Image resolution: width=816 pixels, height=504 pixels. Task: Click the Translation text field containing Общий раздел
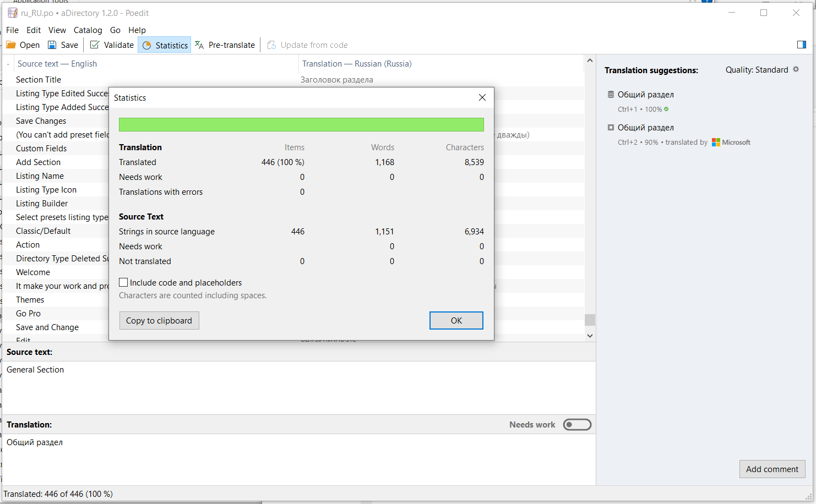299,459
